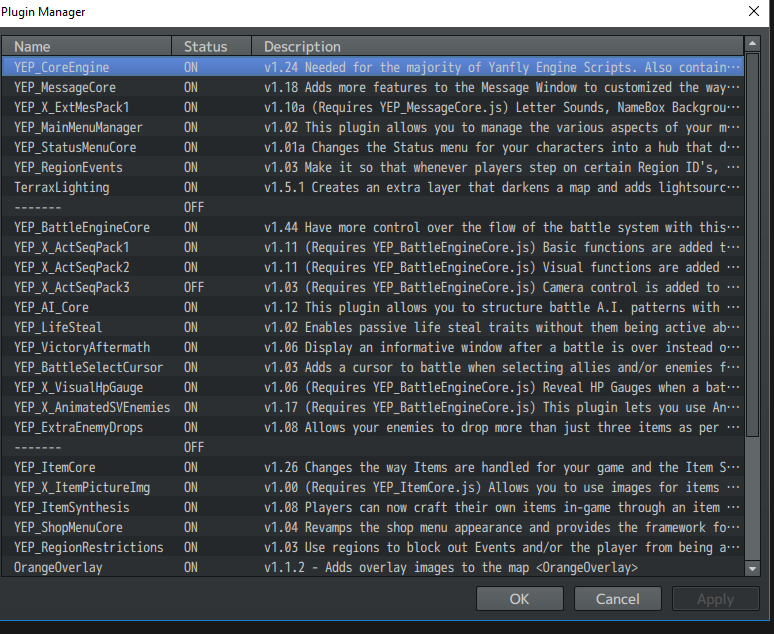Image resolution: width=774 pixels, height=634 pixels.
Task: Click the v1.18 Message Window description
Action: click(502, 87)
